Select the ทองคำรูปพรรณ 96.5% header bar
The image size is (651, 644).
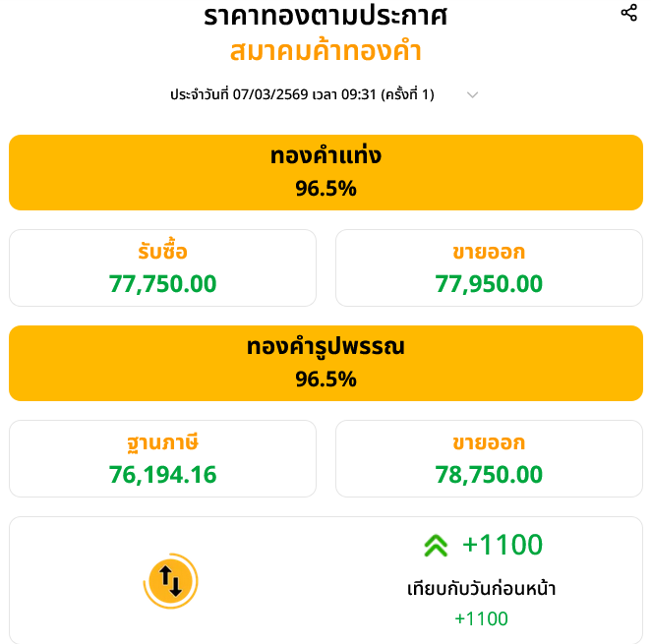[x=325, y=363]
